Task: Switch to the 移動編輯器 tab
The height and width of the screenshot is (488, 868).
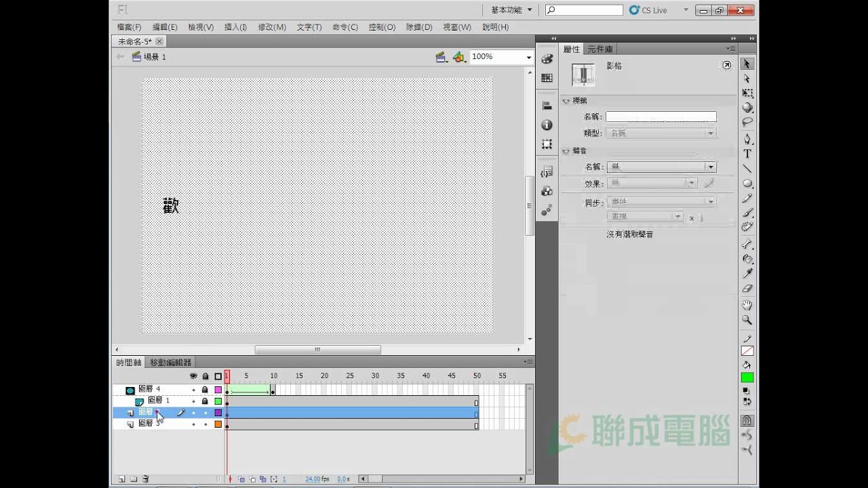Action: [171, 363]
